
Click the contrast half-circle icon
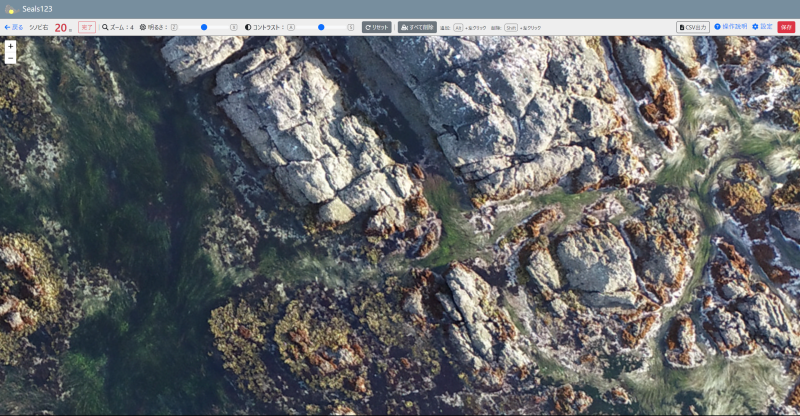[248, 28]
